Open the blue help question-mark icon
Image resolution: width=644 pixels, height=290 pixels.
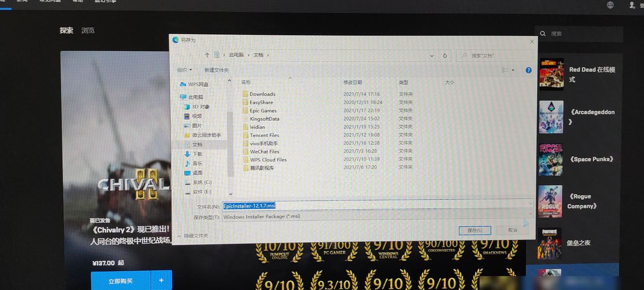(528, 71)
